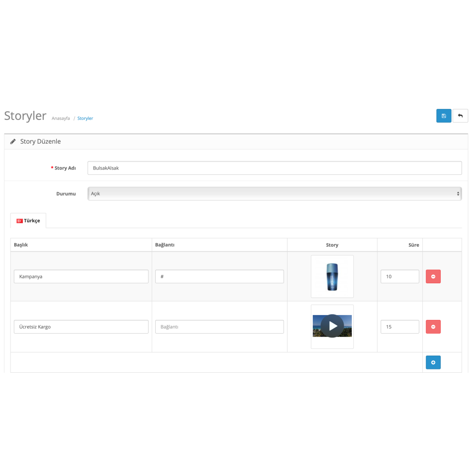Screen dimensions: 476x476
Task: Select the Süre field containing 10
Action: pyautogui.click(x=399, y=276)
